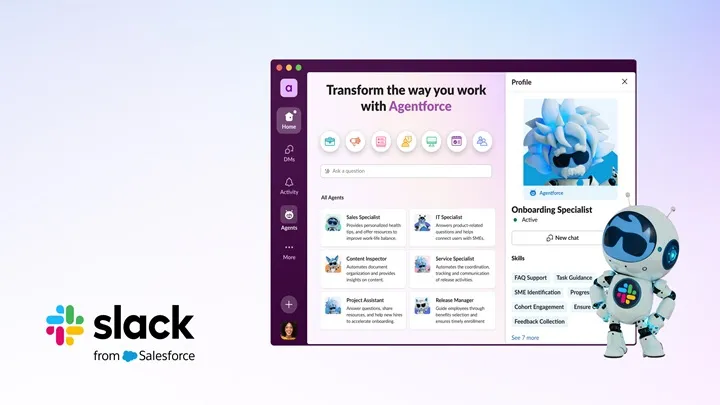Screen dimensions: 720x405
Task: Start a New chat with Onboarding Specialist
Action: click(x=563, y=238)
